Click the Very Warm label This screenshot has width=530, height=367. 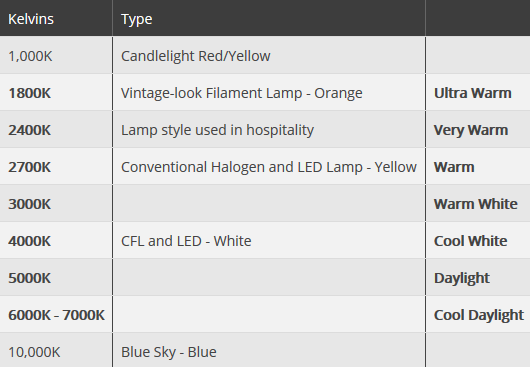(x=471, y=130)
